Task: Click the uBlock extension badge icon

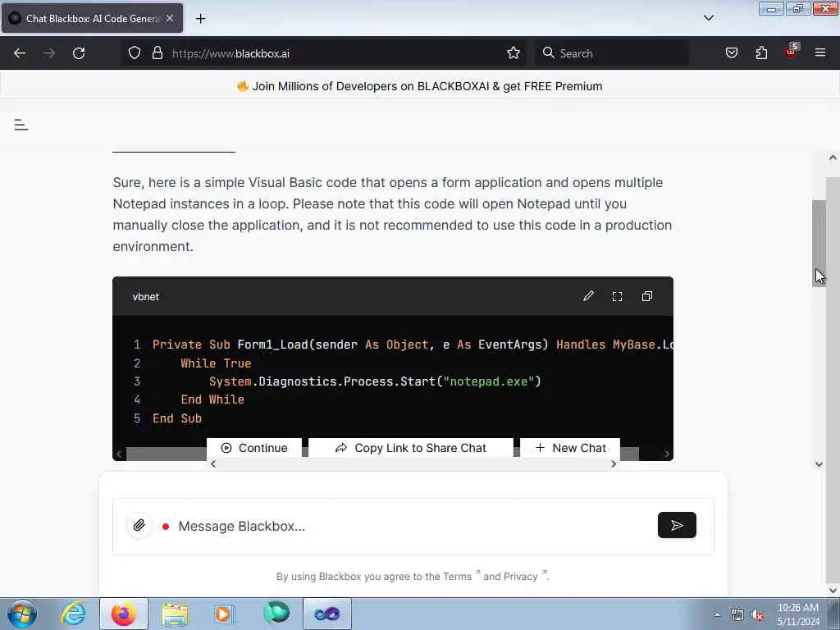Action: tap(792, 51)
